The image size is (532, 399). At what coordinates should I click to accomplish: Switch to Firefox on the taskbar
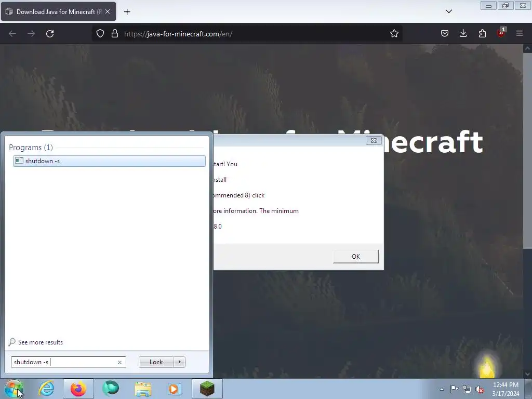78,389
